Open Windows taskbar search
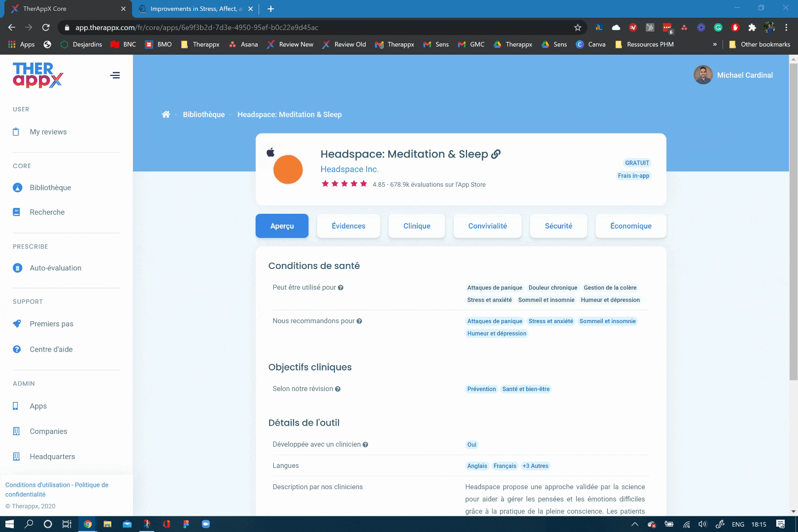 29,524
